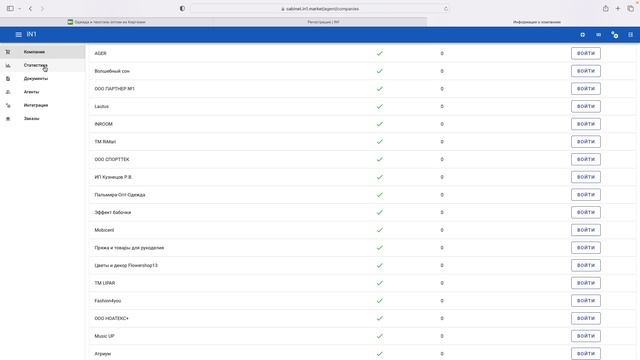The height and width of the screenshot is (360, 640).
Task: Open the Компании sidebar section
Action: coord(42,52)
